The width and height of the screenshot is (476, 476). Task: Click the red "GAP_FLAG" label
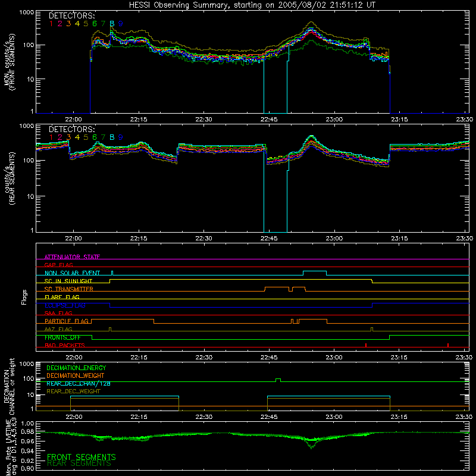click(x=58, y=265)
